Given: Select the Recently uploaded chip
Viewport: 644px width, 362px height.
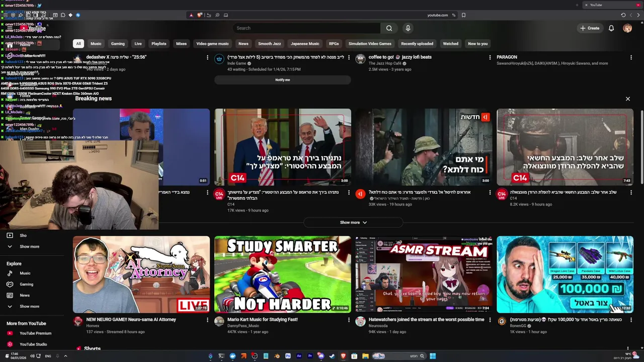Looking at the screenshot, I should click(x=417, y=44).
